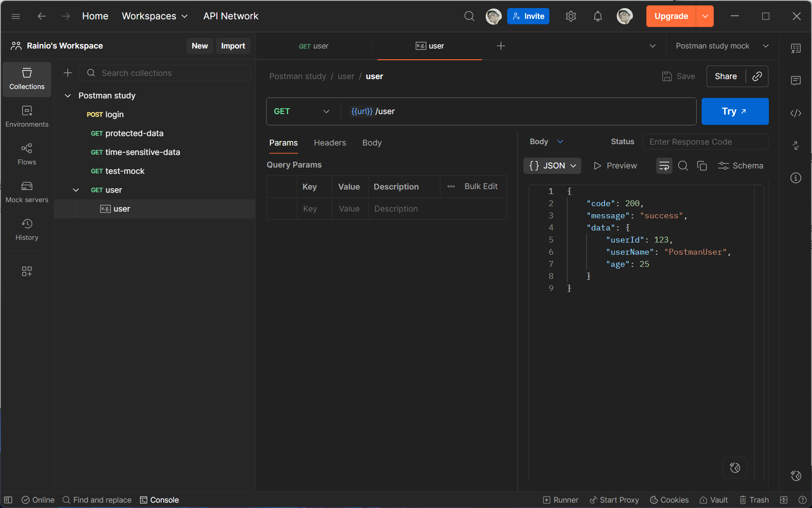Click the New button

coord(200,46)
